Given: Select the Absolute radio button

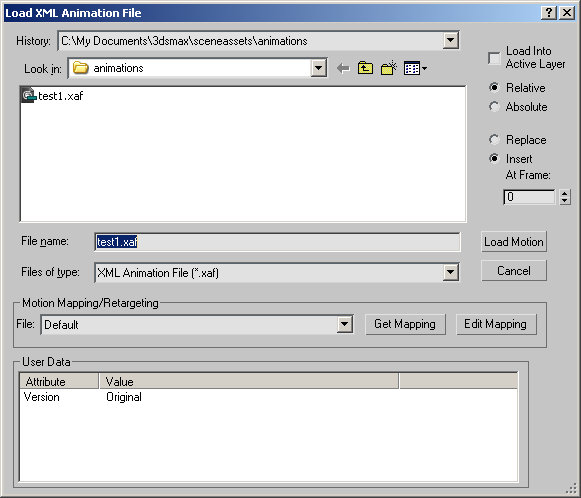Looking at the screenshot, I should coord(494,107).
